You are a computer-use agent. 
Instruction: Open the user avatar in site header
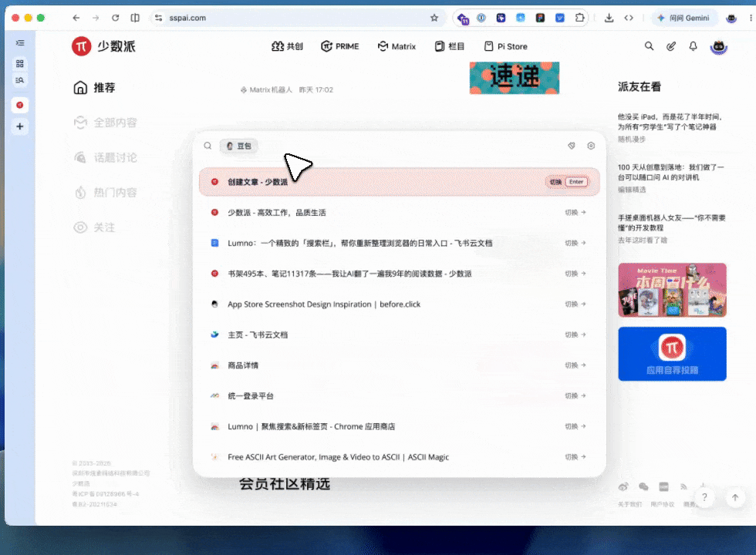(718, 47)
